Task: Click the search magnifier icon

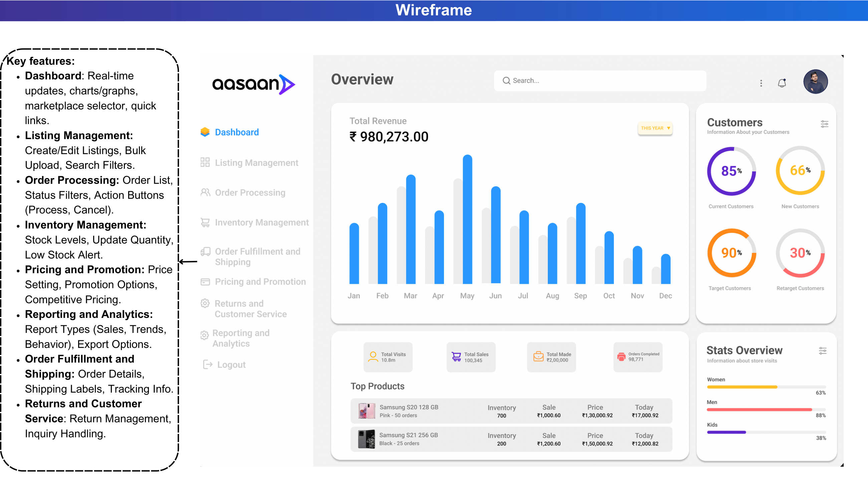Action: (x=506, y=80)
